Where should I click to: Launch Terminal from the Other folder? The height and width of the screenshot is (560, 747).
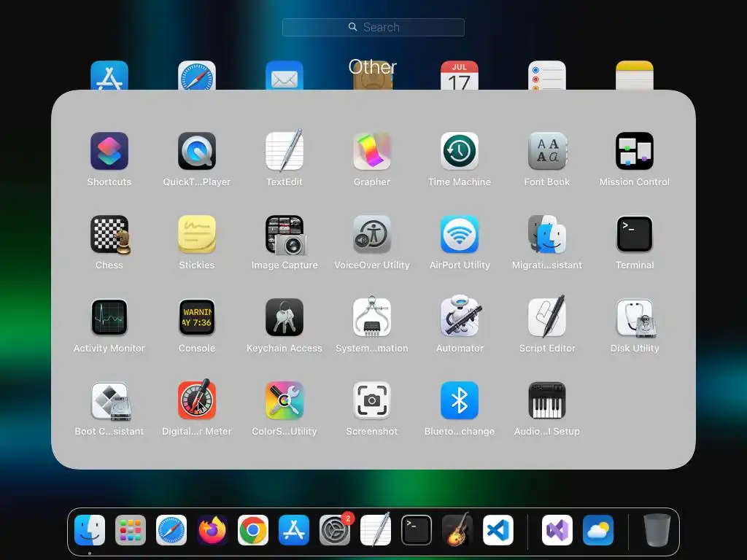[x=635, y=235]
